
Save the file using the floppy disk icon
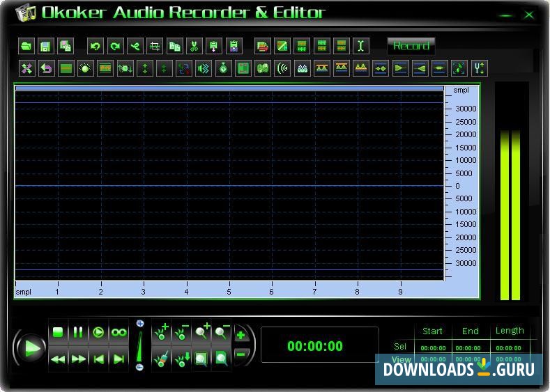(x=46, y=46)
